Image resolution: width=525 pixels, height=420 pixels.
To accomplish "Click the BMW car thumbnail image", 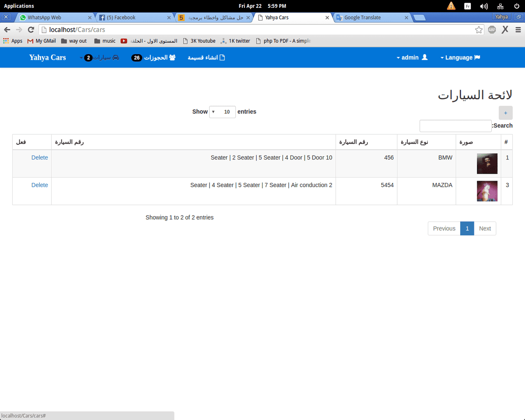I will tap(487, 164).
